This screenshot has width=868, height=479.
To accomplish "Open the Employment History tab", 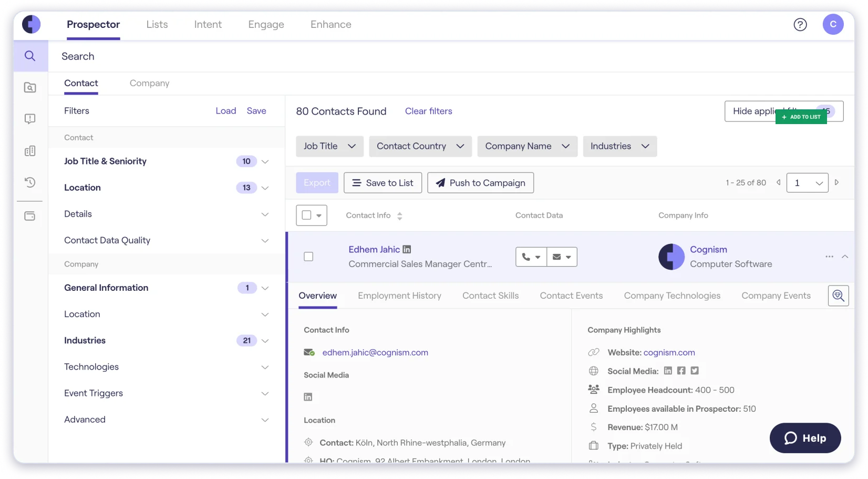I will 399,295.
